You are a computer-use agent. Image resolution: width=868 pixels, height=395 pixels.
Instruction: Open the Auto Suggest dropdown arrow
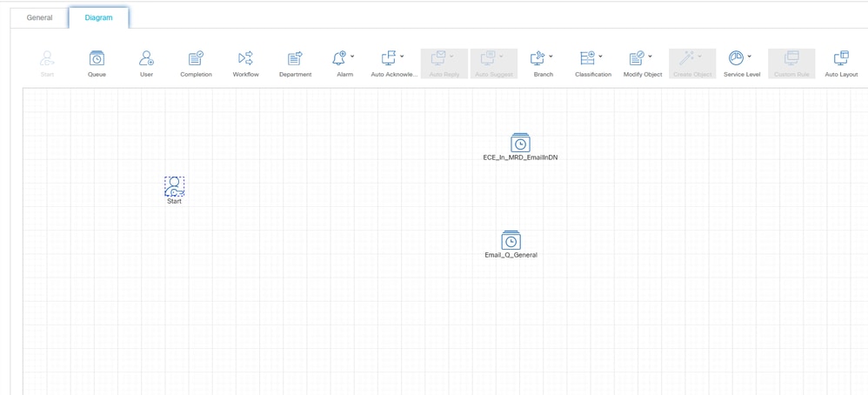[x=501, y=56]
